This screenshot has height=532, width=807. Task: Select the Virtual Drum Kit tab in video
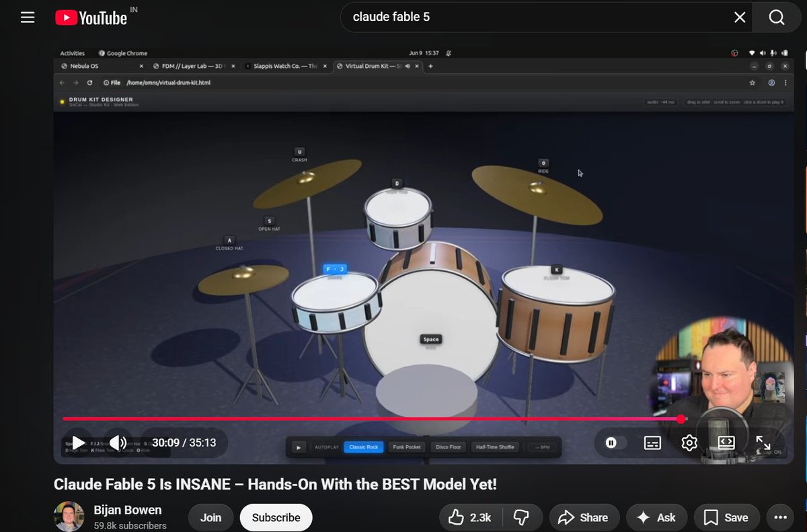377,66
